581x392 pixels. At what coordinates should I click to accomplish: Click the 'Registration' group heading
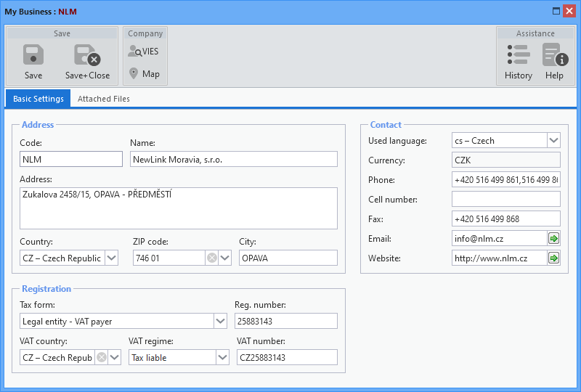(x=46, y=289)
